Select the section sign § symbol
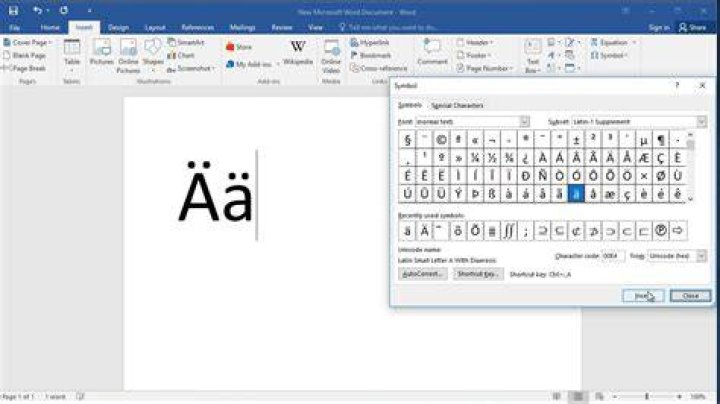This screenshot has width=720, height=404. pos(407,140)
